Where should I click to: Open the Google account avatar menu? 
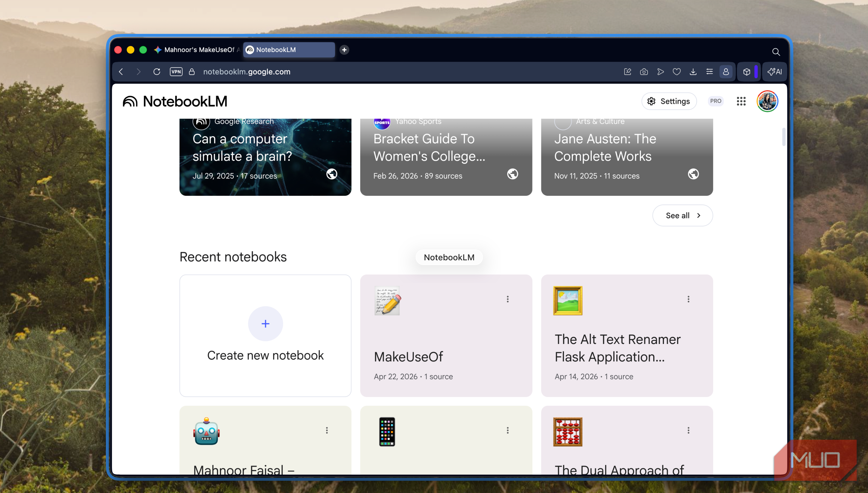(767, 101)
